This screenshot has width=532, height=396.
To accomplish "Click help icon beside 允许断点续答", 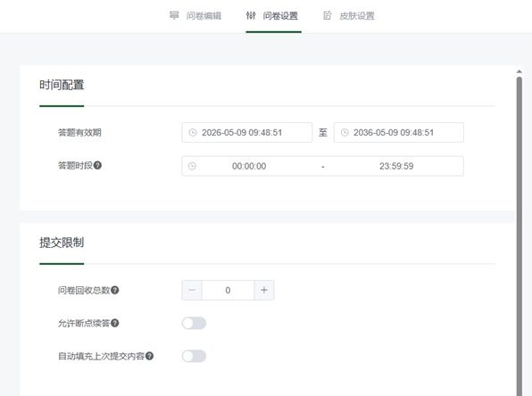I will pos(115,323).
